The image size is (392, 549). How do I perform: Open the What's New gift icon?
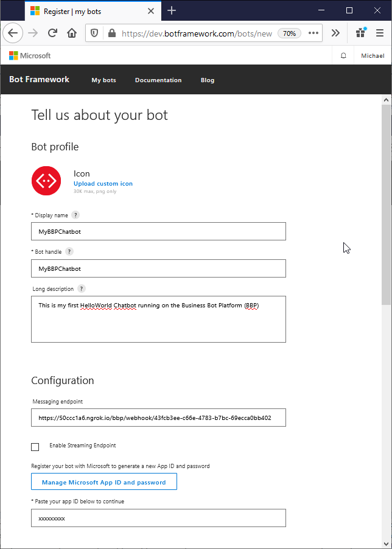point(360,33)
